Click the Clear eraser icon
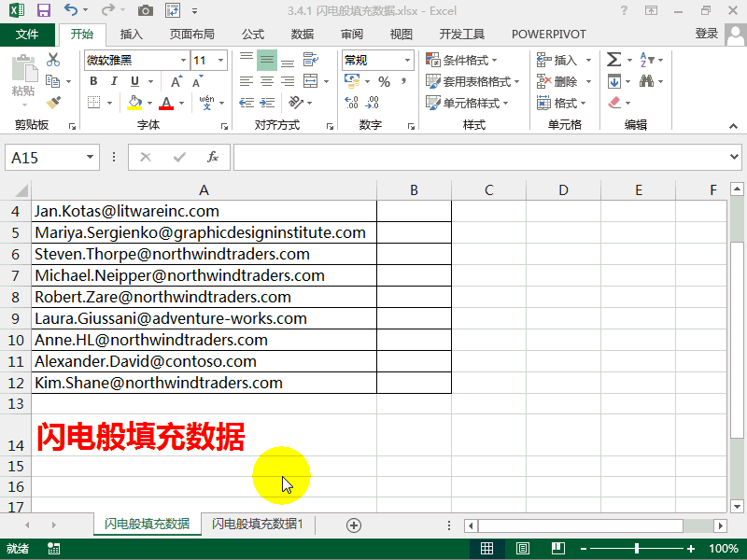The height and width of the screenshot is (560, 747). (x=614, y=103)
